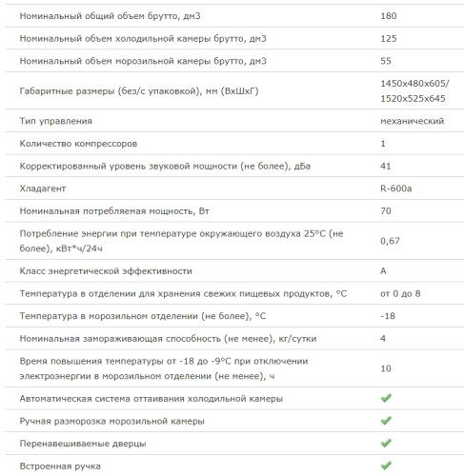Click the R-600a refrigerant value
Screen dimensions: 464x476
pos(396,188)
